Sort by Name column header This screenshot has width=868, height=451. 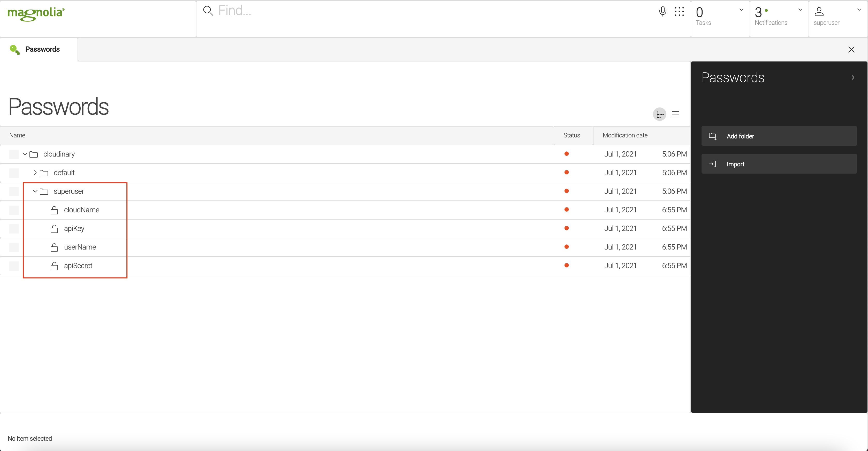277,135
